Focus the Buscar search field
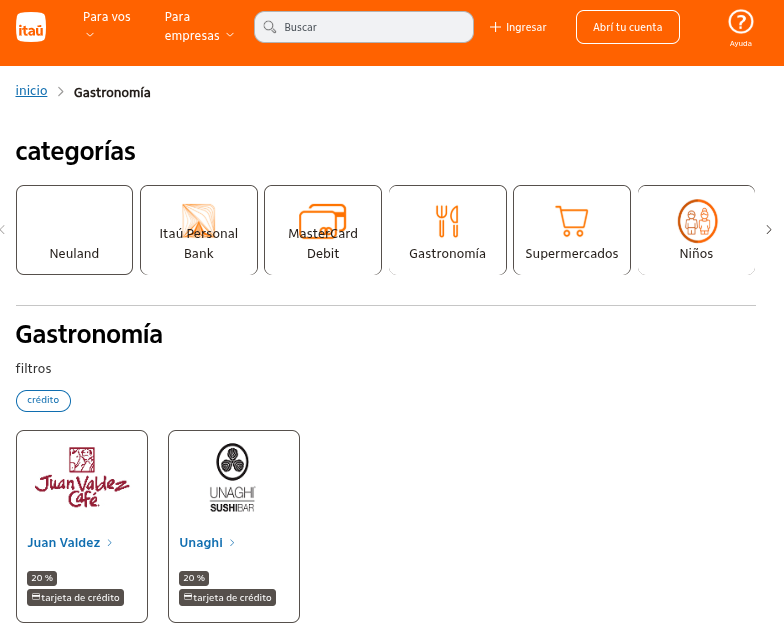This screenshot has height=640, width=784. click(372, 27)
